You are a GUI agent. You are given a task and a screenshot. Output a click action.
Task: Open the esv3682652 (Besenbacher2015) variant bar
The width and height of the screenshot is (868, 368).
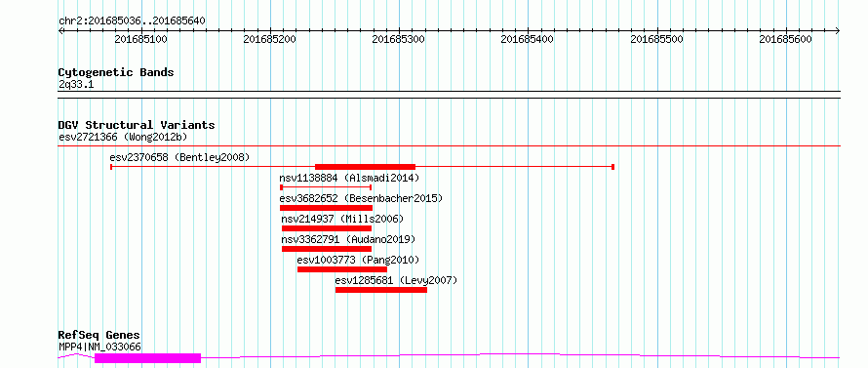pos(326,208)
